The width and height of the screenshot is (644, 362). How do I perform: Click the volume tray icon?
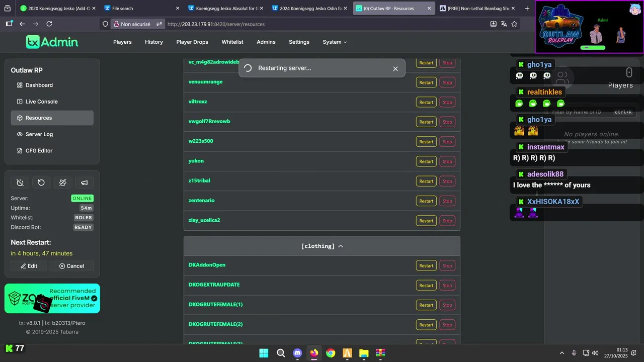click(x=595, y=353)
